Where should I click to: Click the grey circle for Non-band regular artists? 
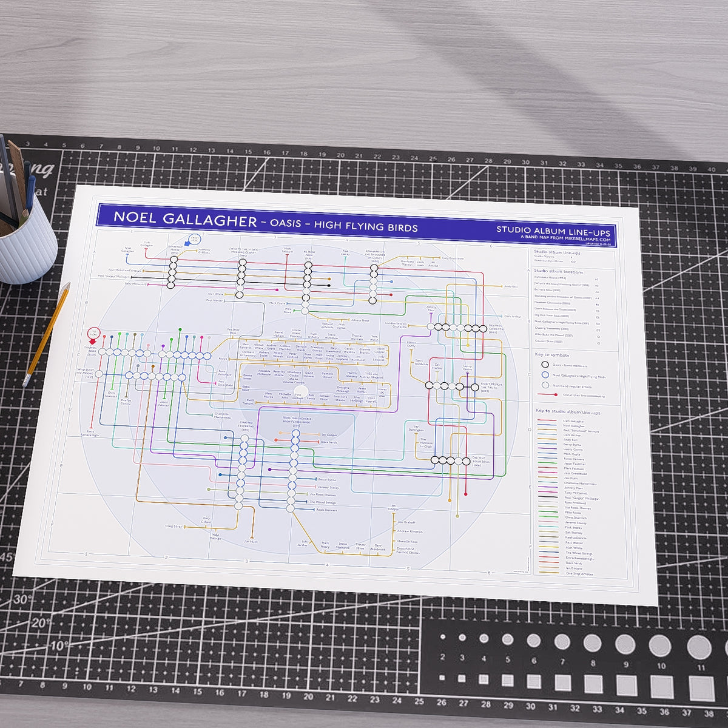click(545, 385)
